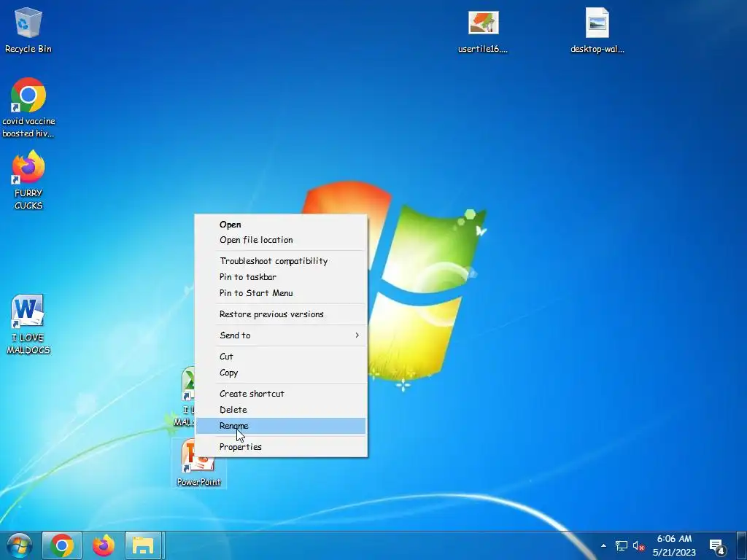Viewport: 747px width, 560px height.
Task: Expand the Send to submenu
Action: pyautogui.click(x=281, y=335)
